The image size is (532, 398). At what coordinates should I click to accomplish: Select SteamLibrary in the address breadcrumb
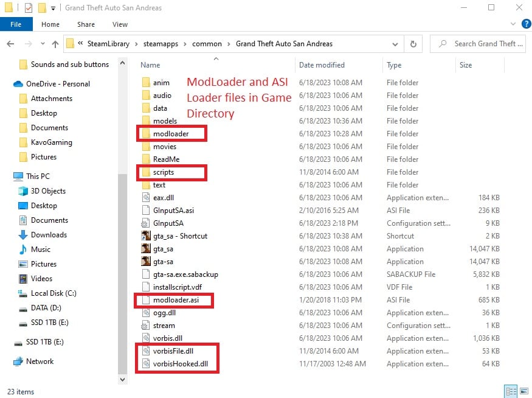click(108, 44)
